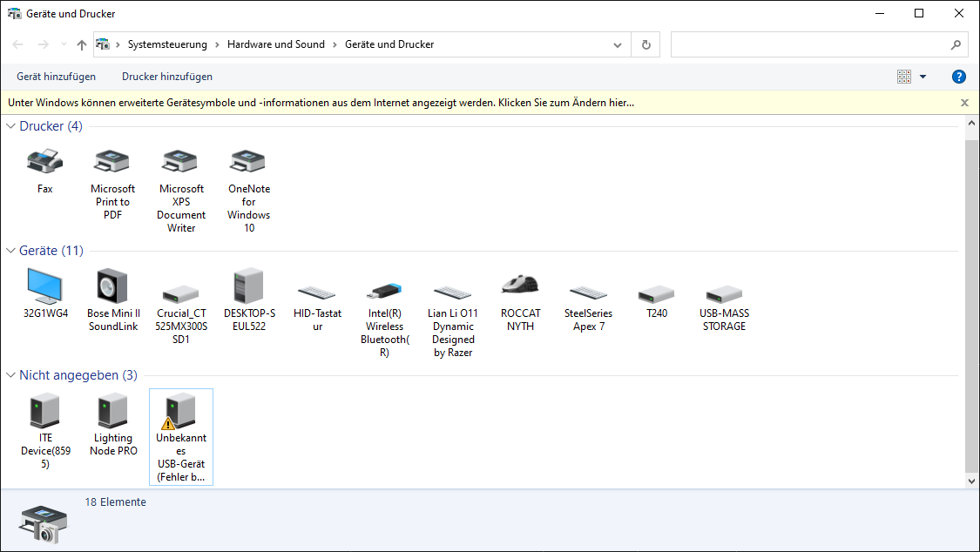Viewport: 980px width, 552px height.
Task: Select the Intel(R) Wireless Bluetooth adapter
Action: (384, 291)
